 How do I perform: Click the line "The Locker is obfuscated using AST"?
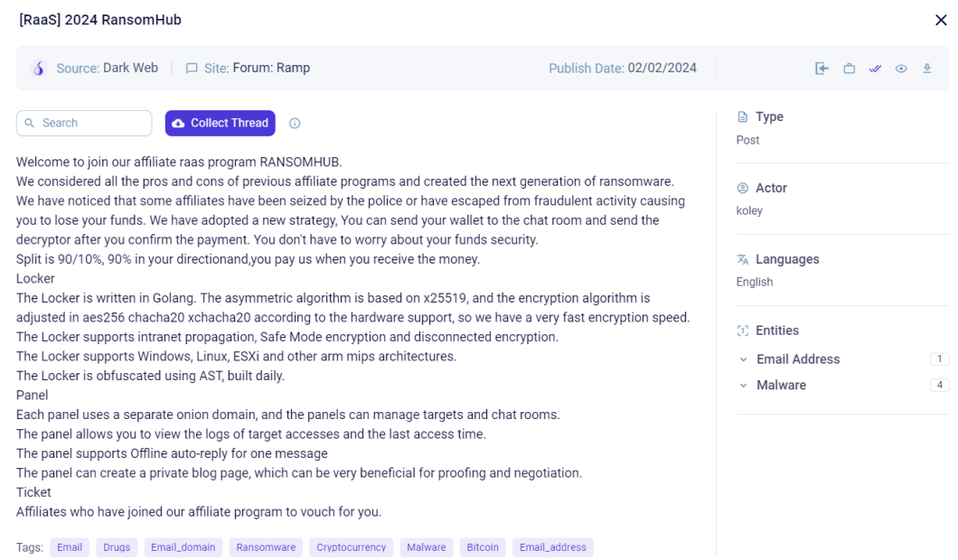(150, 376)
